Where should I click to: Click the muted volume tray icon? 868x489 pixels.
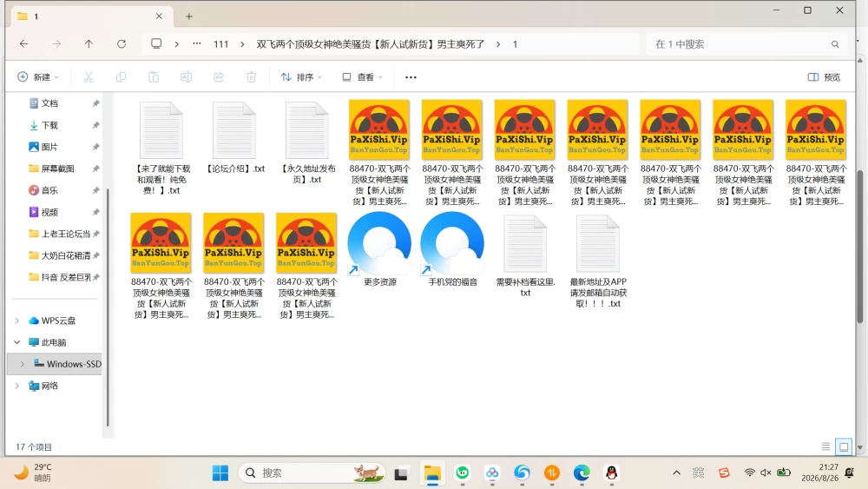tap(766, 472)
